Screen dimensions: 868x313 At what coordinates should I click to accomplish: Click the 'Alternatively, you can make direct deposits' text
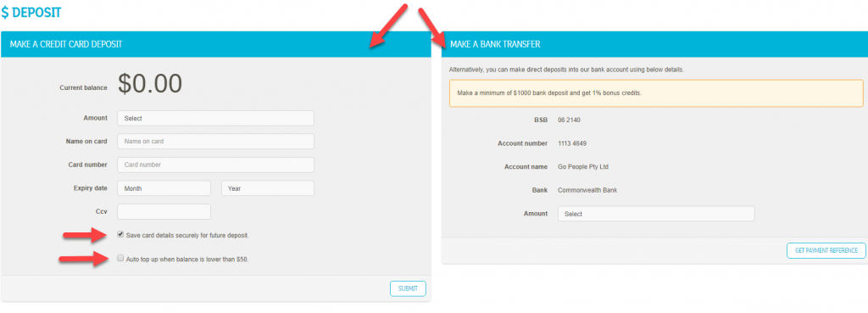point(567,70)
